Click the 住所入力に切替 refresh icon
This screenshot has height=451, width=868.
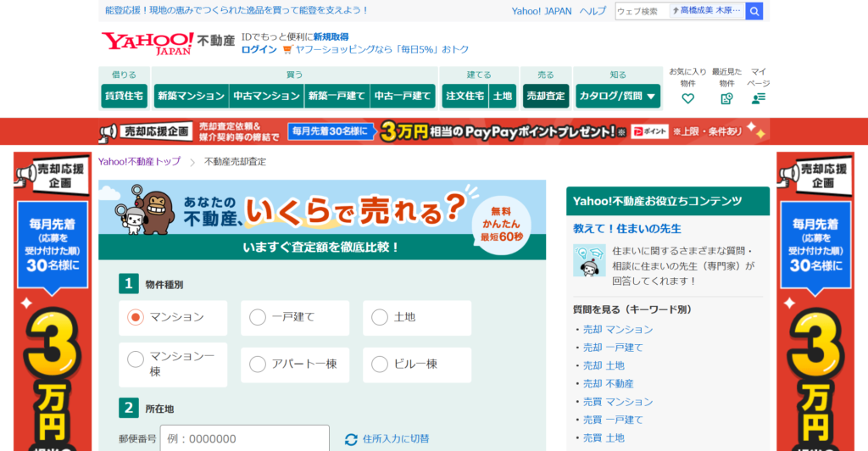[x=351, y=439]
